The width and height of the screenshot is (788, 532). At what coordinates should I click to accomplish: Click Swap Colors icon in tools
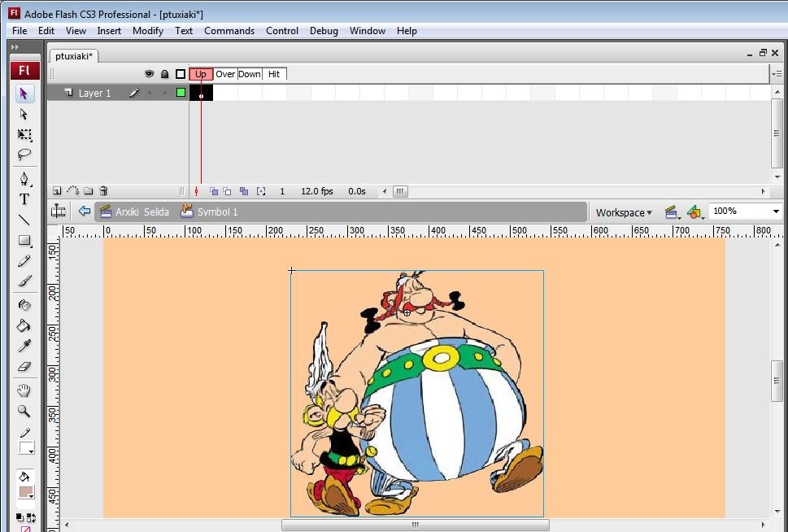coord(32,517)
